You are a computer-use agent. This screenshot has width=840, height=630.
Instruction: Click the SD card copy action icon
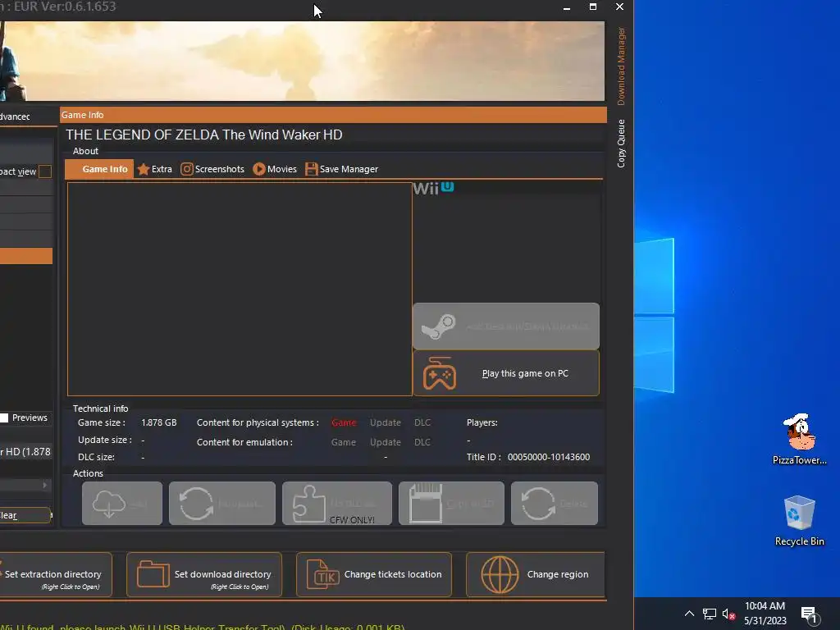pos(426,503)
